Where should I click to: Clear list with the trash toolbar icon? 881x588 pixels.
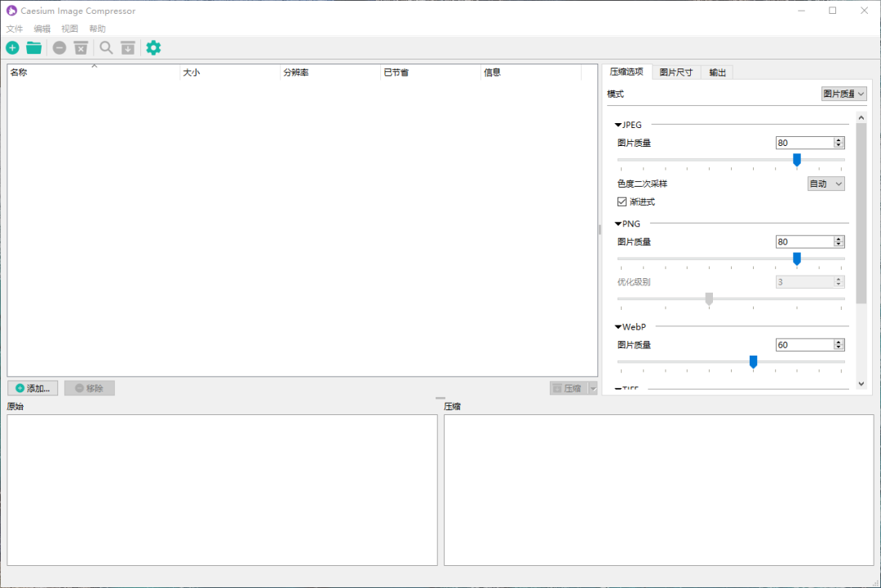pyautogui.click(x=81, y=48)
